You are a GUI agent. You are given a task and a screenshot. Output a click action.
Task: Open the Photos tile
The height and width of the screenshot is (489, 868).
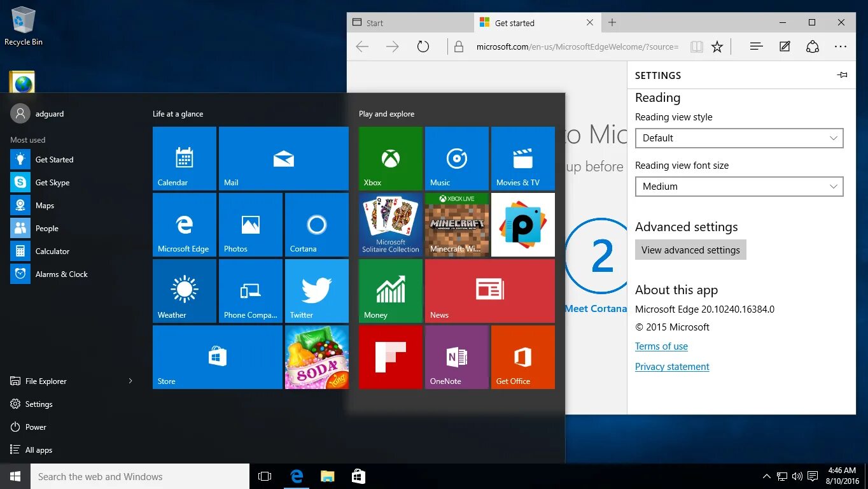[x=251, y=225]
